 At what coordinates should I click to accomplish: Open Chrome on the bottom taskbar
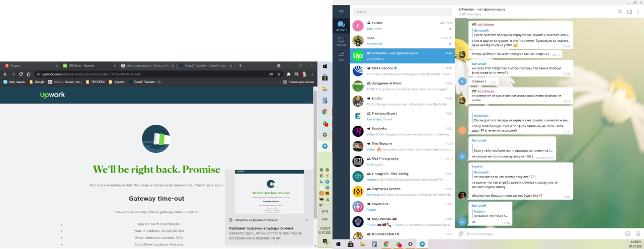coord(386,244)
